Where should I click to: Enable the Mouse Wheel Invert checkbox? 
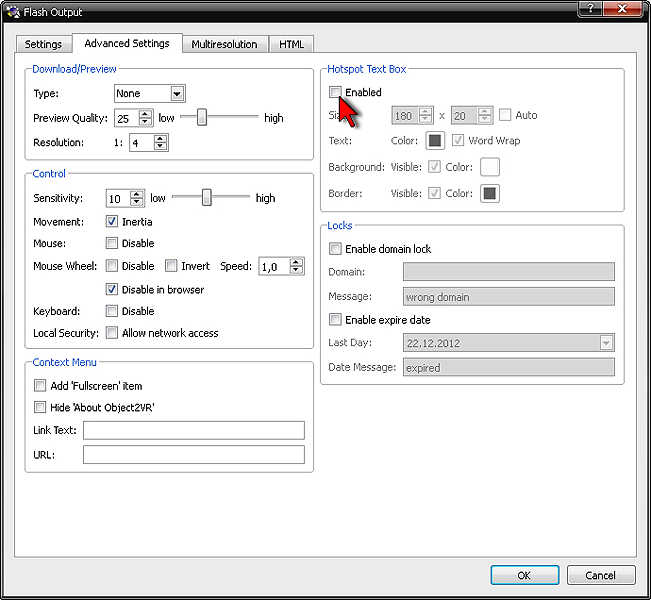[x=171, y=266]
